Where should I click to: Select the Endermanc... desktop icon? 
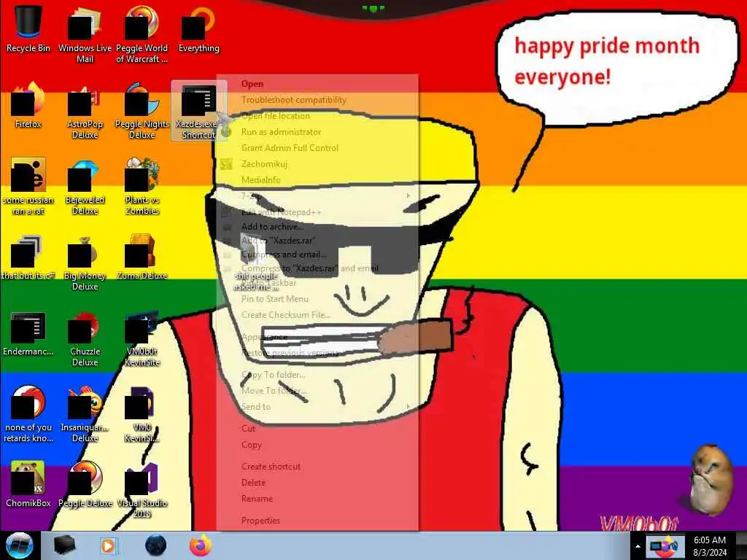(28, 333)
